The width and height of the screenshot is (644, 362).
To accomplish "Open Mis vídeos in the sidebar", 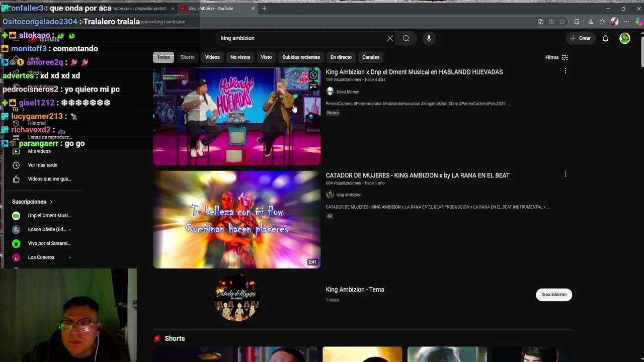I will 39,151.
